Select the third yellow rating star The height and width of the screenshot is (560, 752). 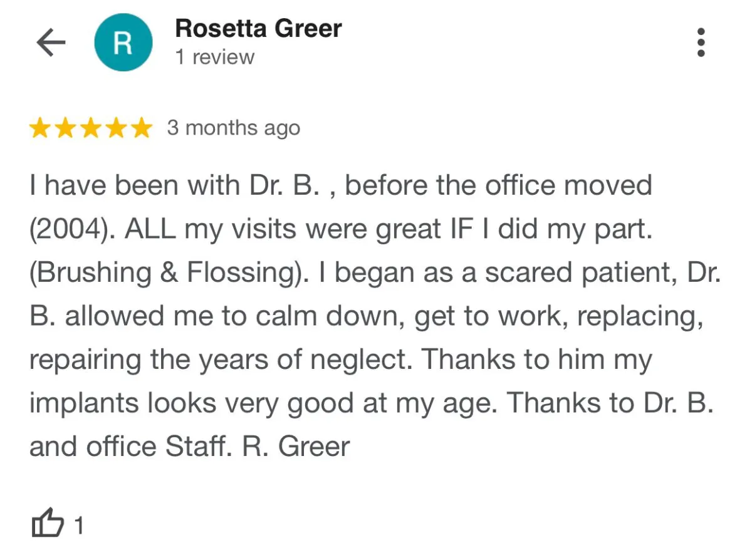(91, 128)
